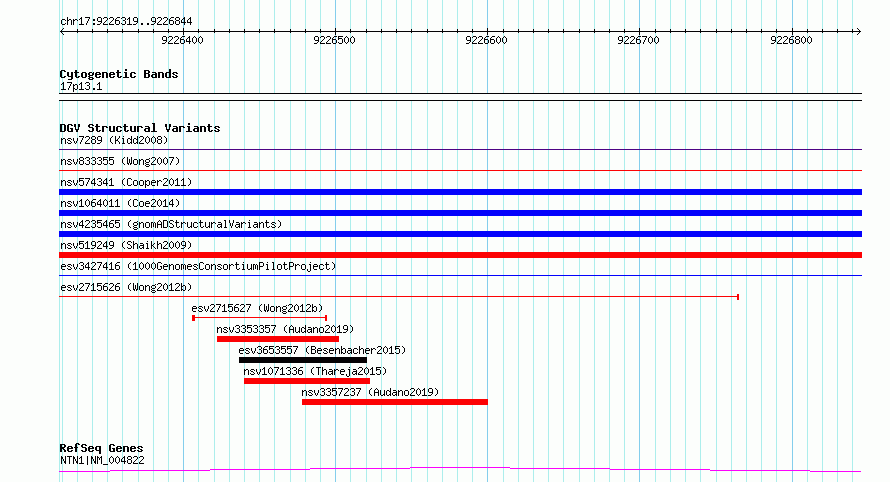
Task: Open nsv4235465 (gnomADStructuralVariants) label
Action: point(171,224)
